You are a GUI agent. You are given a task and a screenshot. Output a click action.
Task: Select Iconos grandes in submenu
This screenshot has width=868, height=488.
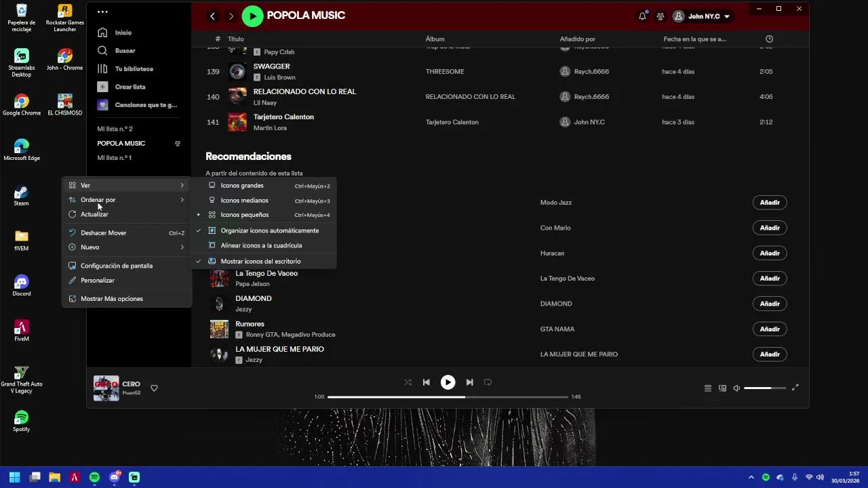(264, 186)
